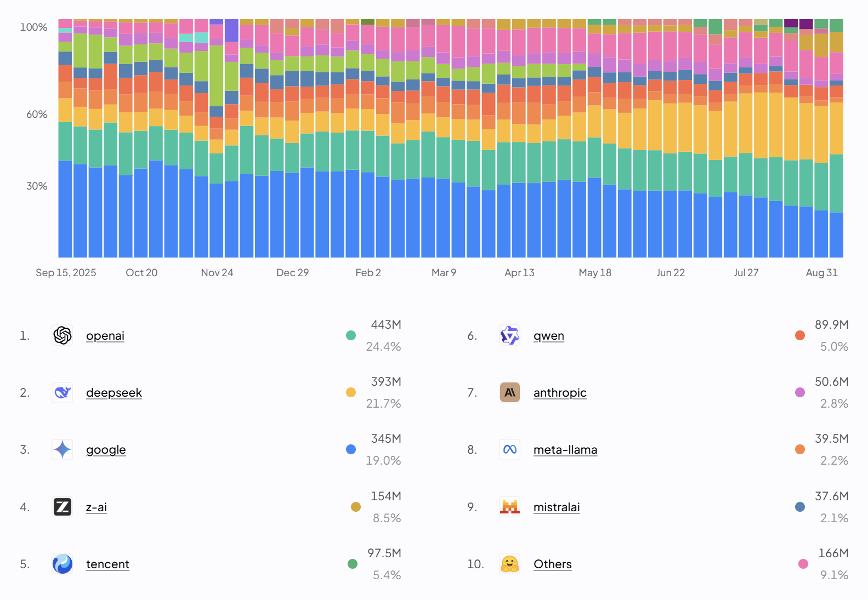The height and width of the screenshot is (600, 868).
Task: Click the 89.9M token value for qwen
Action: pos(832,324)
